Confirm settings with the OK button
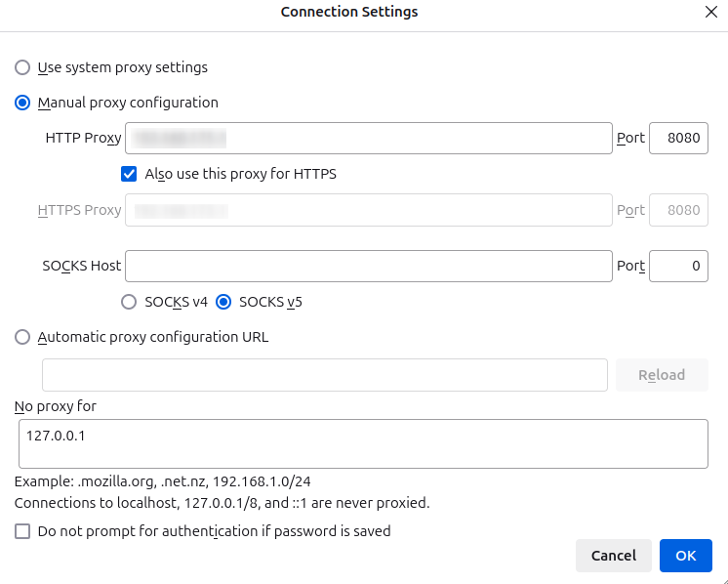Screen dimensions: 728x584 tap(685, 556)
